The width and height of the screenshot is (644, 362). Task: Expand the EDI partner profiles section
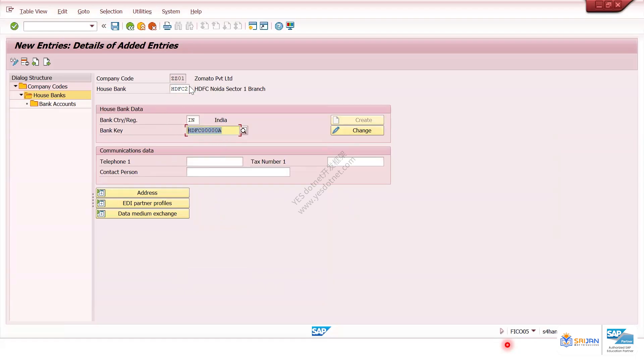point(143,203)
